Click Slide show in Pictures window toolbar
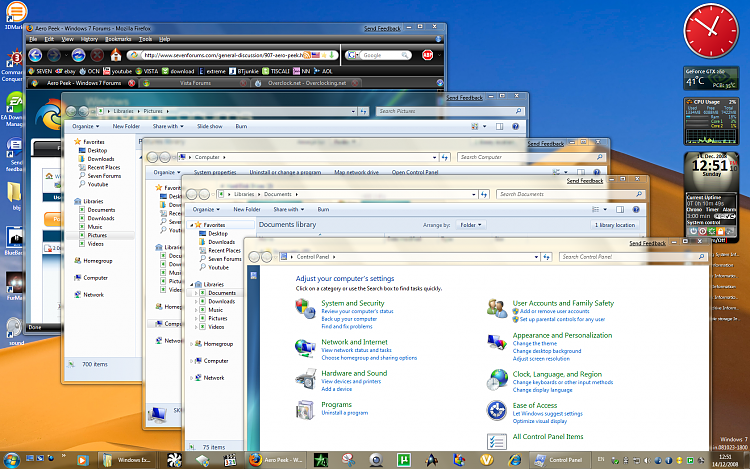 pyautogui.click(x=210, y=127)
